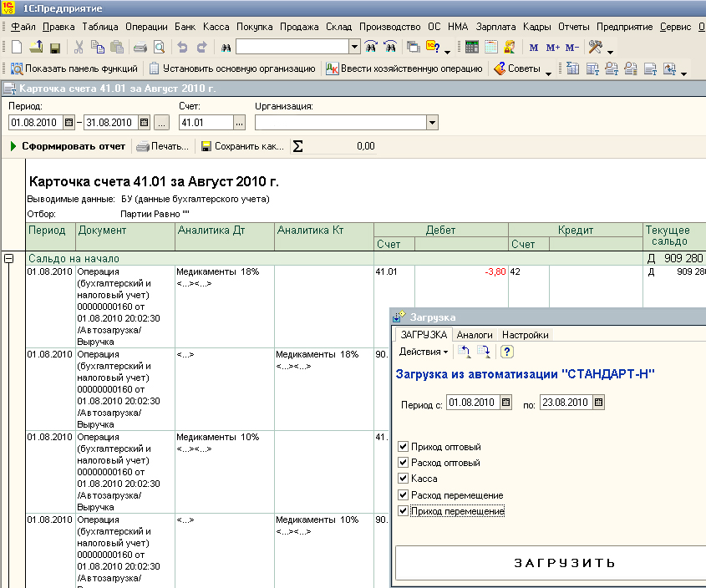Click the Печать... button
Viewport: 706px width, 588px height.
pyautogui.click(x=163, y=146)
